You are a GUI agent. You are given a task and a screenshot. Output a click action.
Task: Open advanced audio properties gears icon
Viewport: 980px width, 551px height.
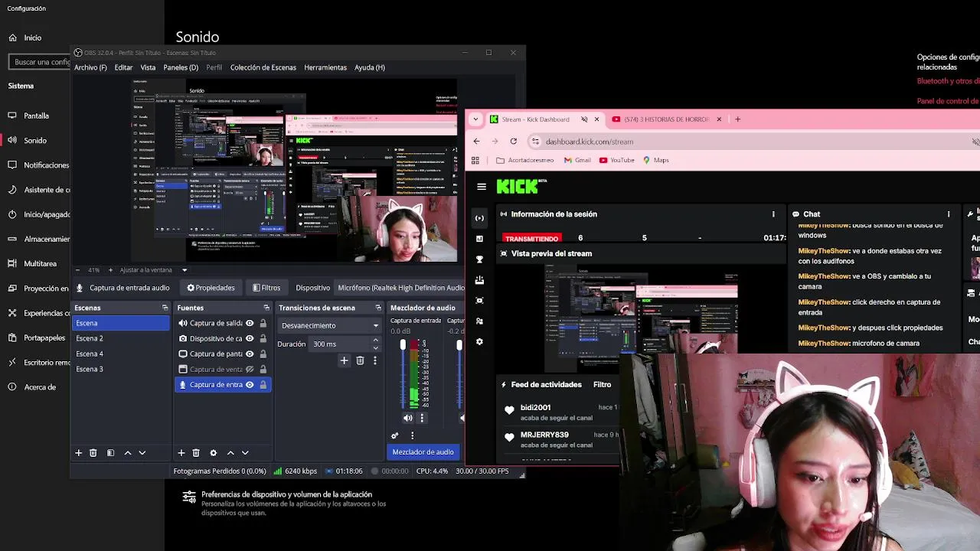point(395,435)
